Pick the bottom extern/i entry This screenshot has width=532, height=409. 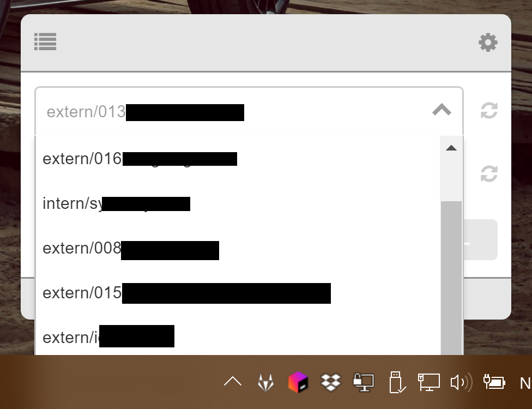click(238, 336)
